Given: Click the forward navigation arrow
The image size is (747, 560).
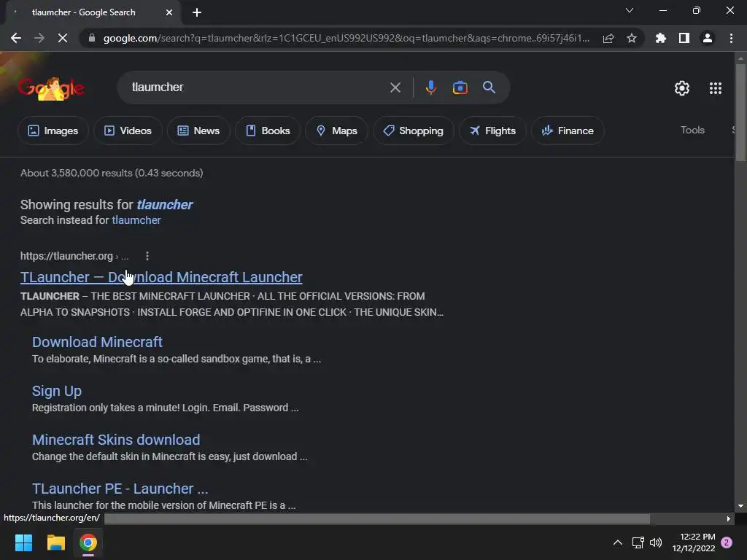Looking at the screenshot, I should (x=39, y=38).
